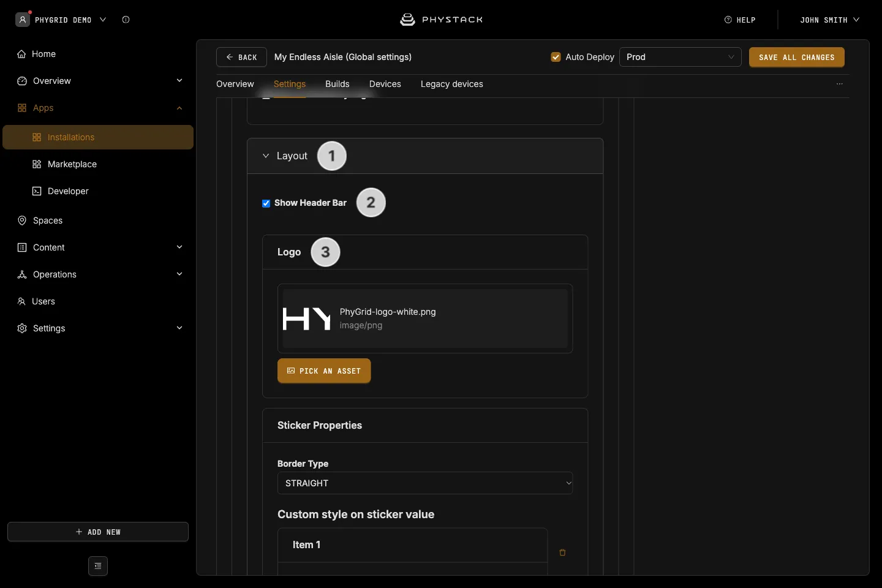Image resolution: width=882 pixels, height=588 pixels.
Task: Click the Content document icon
Action: pyautogui.click(x=22, y=247)
